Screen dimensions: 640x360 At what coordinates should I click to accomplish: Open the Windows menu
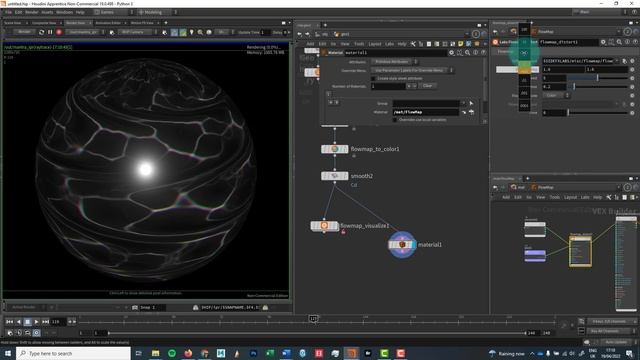coord(64,12)
